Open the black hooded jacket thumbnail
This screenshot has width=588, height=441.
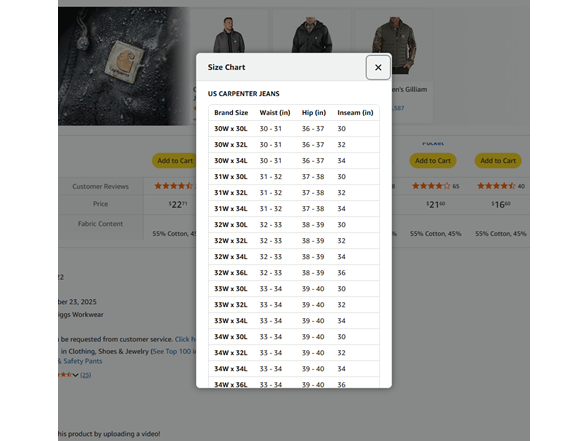(312, 34)
